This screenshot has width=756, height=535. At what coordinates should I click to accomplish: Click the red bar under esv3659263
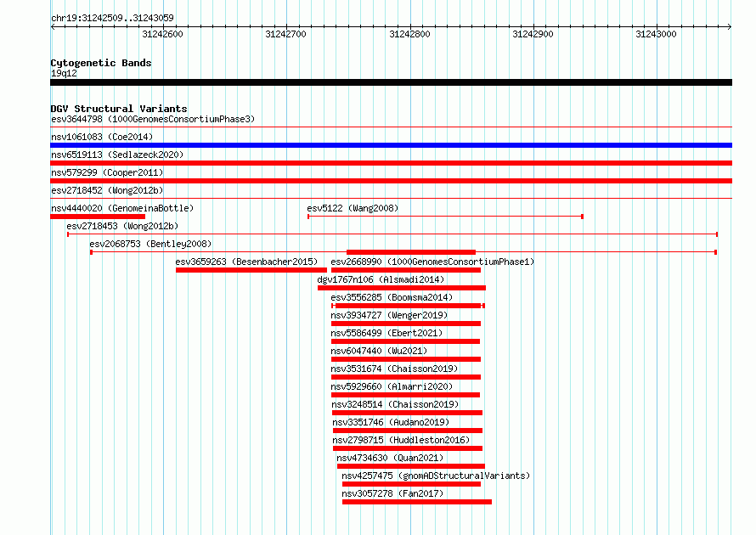(x=251, y=270)
